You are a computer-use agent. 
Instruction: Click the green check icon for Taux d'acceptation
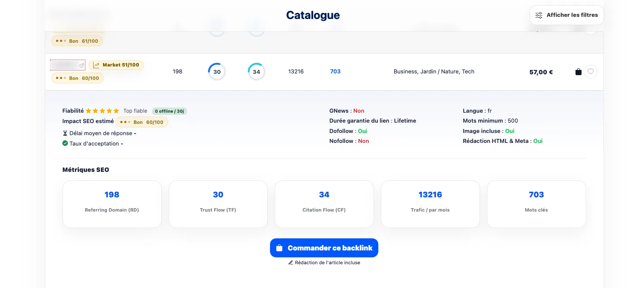coord(65,143)
